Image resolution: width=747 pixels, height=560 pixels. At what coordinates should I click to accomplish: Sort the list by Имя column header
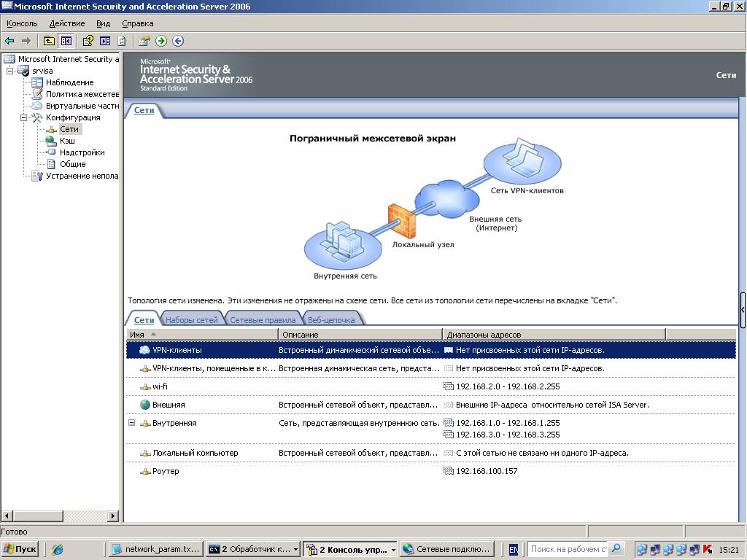(201, 334)
